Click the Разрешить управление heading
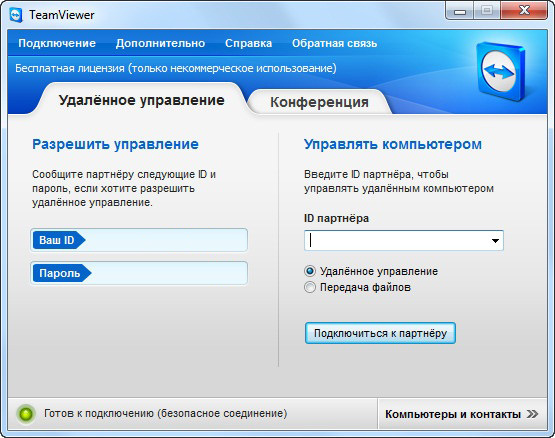The height and width of the screenshot is (438, 555). pyautogui.click(x=115, y=144)
